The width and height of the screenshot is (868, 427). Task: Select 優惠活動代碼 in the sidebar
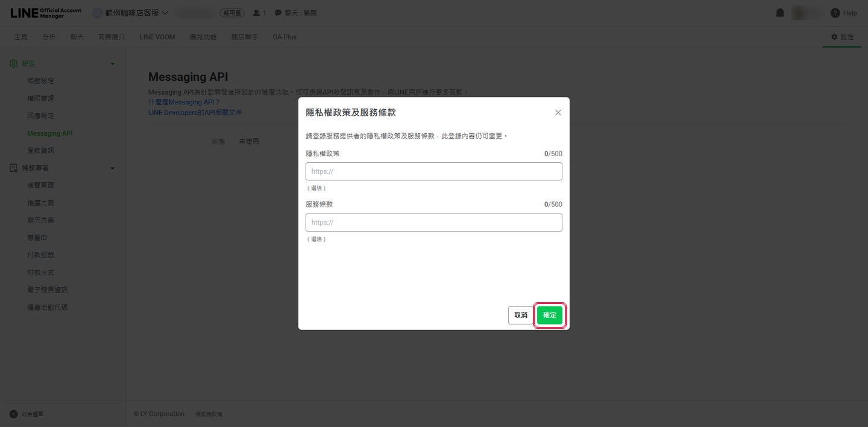tap(48, 308)
